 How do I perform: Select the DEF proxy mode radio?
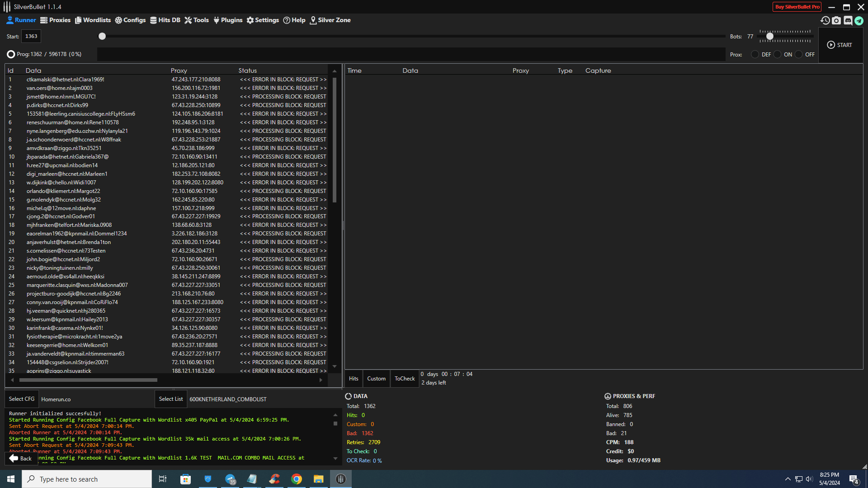point(755,54)
